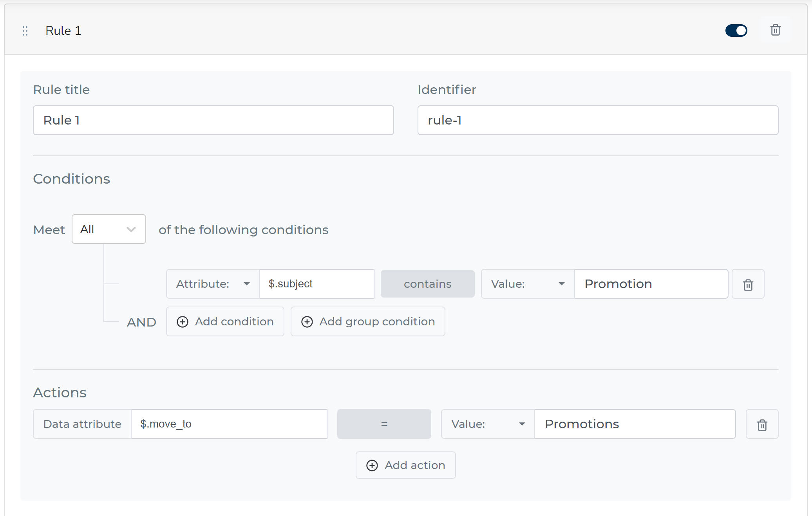
Task: Edit the Promotion value field
Action: (651, 284)
